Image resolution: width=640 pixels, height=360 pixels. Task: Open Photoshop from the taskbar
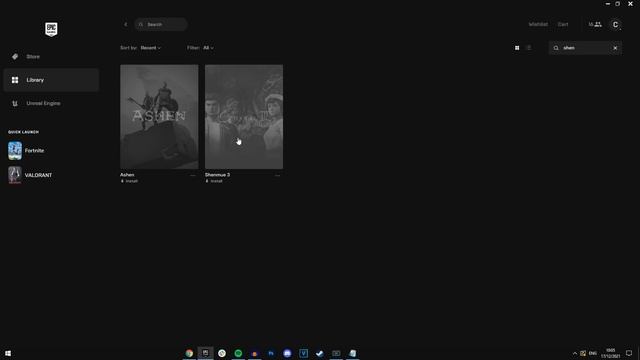coord(271,353)
